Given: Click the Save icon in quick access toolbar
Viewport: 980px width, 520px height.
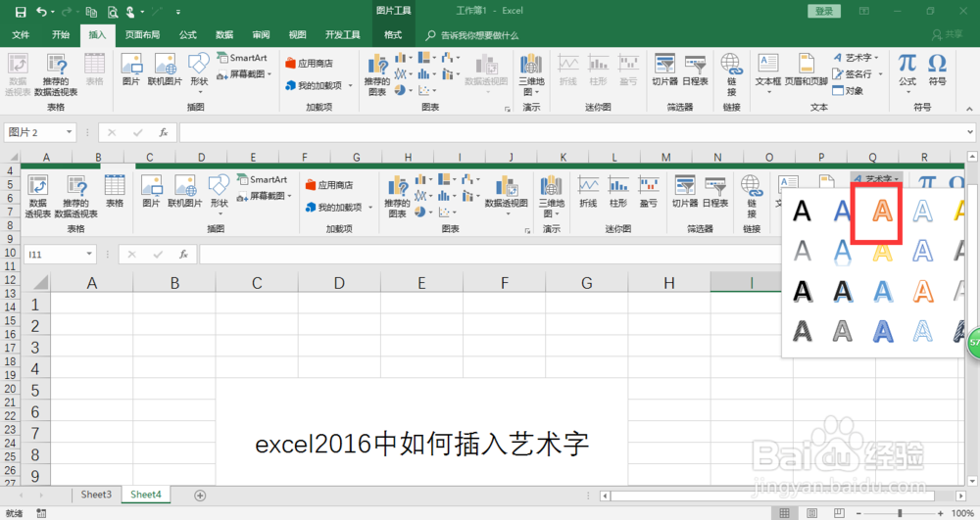Looking at the screenshot, I should 20,11.
